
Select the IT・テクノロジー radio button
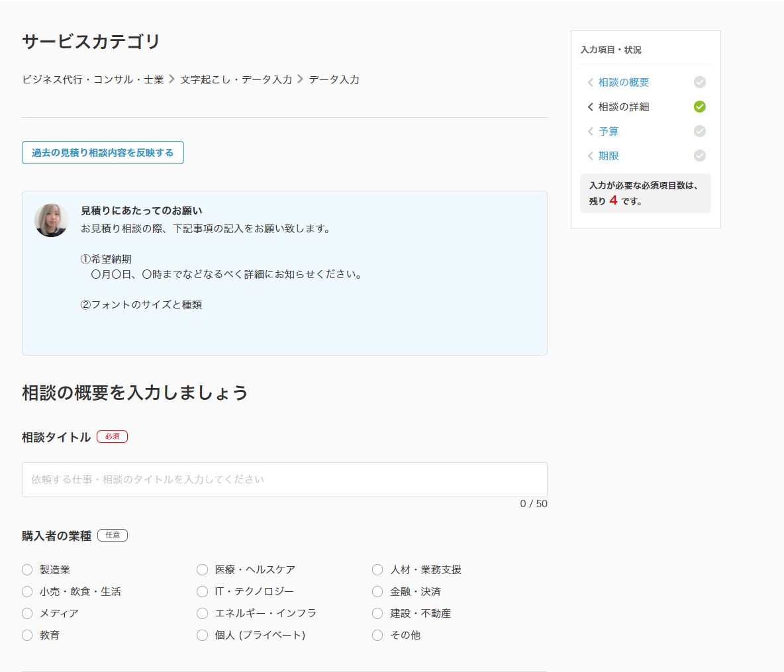coord(202,591)
